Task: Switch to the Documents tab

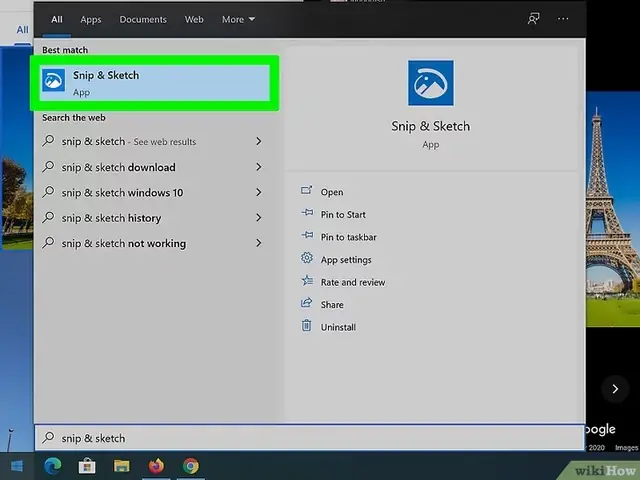Action: point(143,19)
